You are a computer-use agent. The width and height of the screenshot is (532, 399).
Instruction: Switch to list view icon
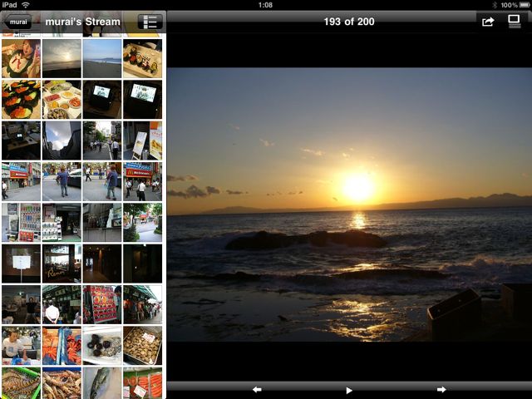(150, 22)
